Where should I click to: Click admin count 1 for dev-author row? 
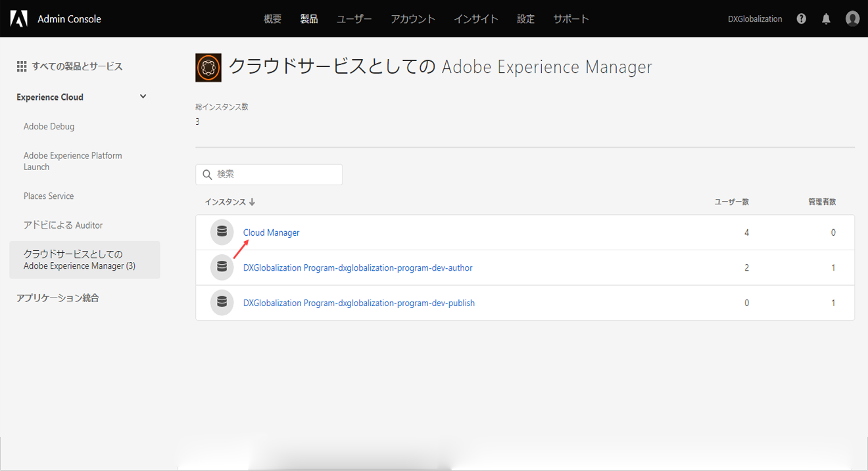click(833, 268)
